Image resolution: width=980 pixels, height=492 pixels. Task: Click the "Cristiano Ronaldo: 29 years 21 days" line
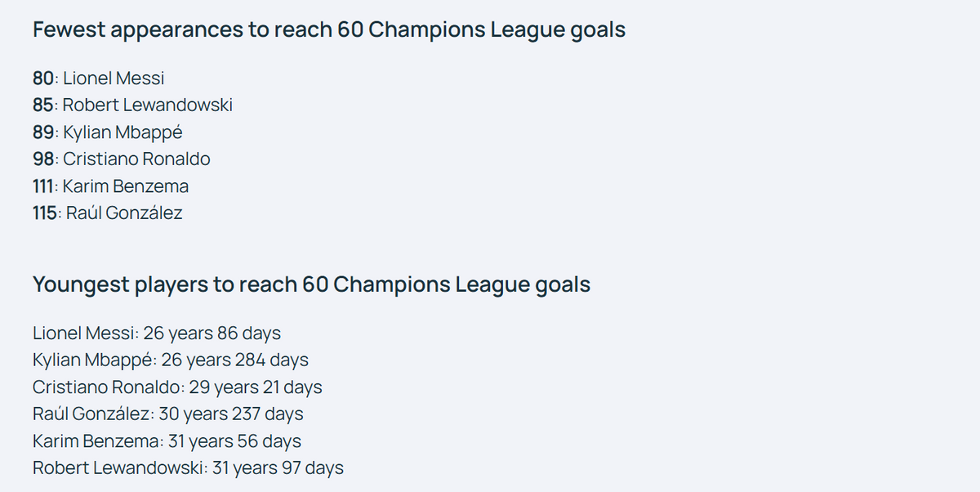177,387
